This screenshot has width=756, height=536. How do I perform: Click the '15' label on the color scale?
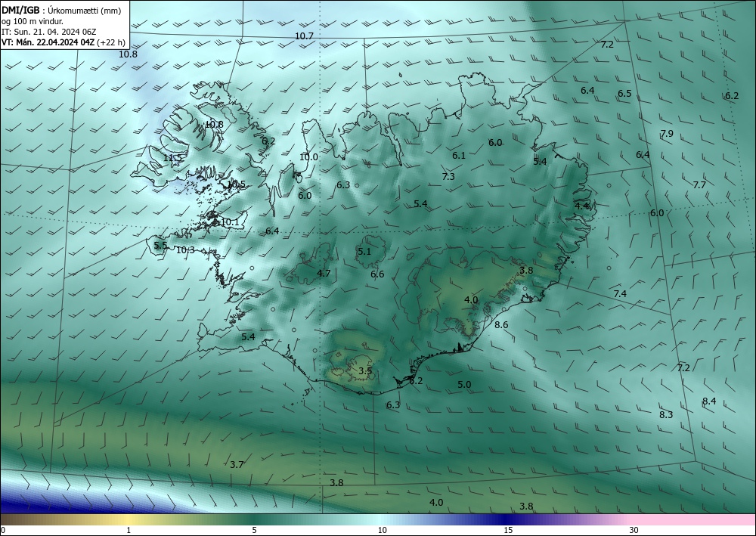(x=508, y=531)
